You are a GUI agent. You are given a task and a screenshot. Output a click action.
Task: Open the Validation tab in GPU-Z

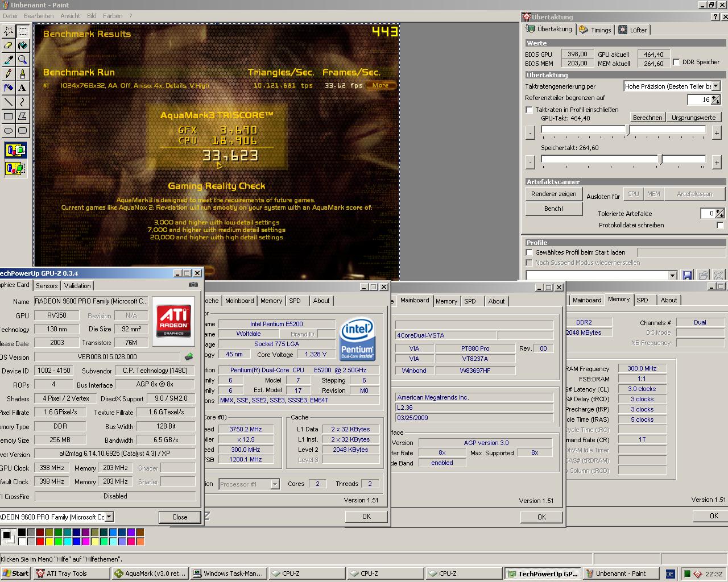77,286
